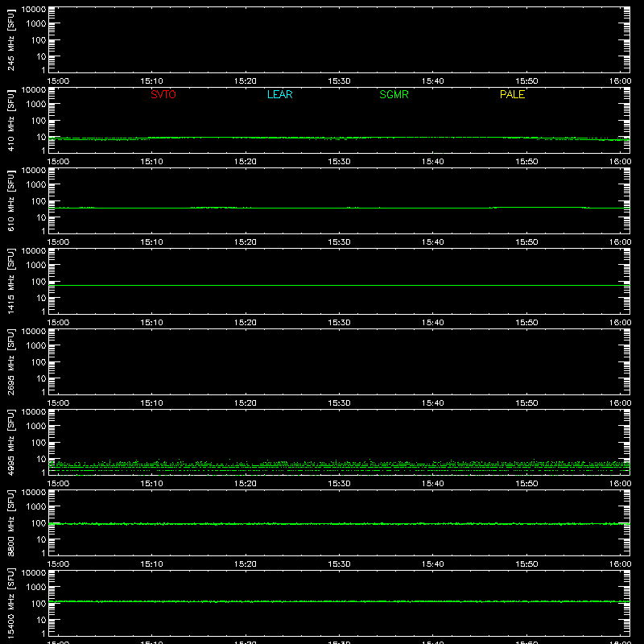Image resolution: width=644 pixels, height=644 pixels.
Task: Click the cyan LEAR station label
Action: coord(279,94)
